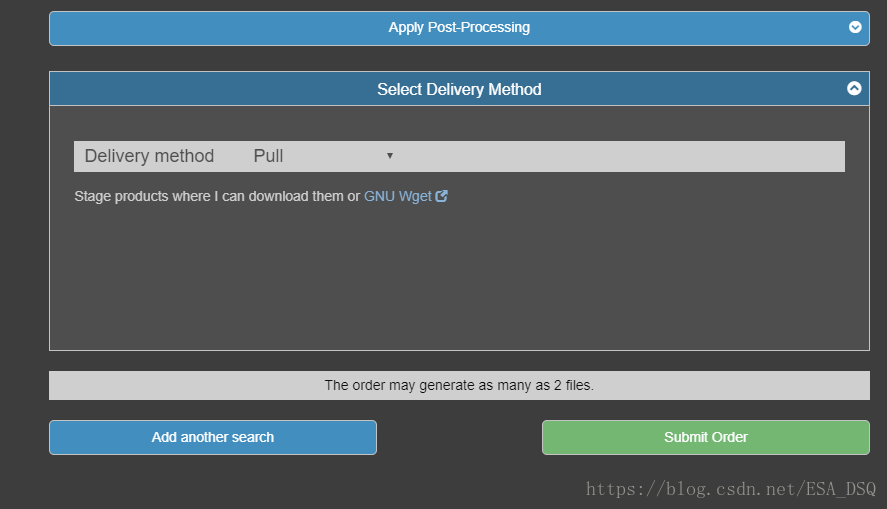
Task: Select the Pull value text in the dropdown
Action: pyautogui.click(x=268, y=156)
